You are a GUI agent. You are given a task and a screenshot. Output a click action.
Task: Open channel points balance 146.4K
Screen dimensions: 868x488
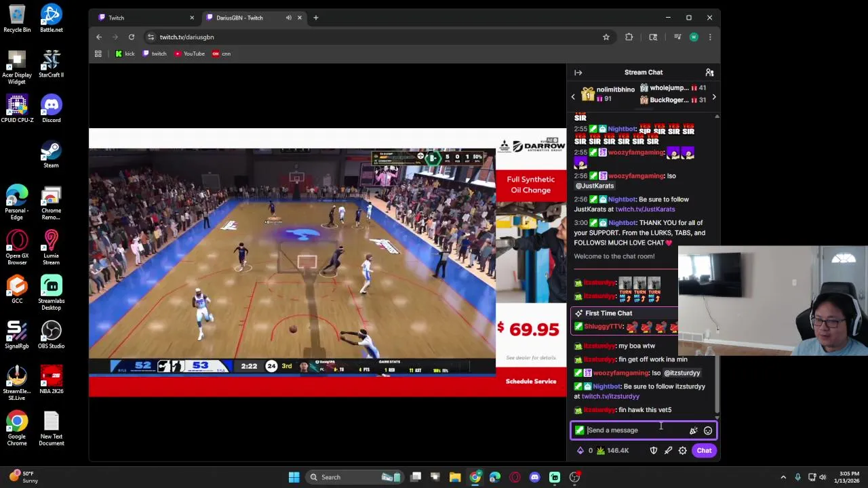point(613,451)
